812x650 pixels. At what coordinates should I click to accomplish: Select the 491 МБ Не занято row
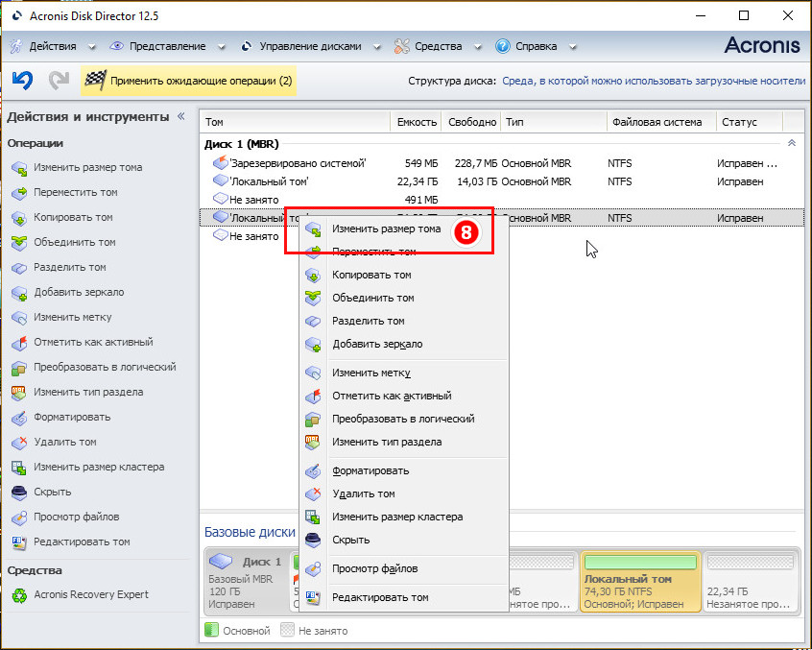point(502,200)
